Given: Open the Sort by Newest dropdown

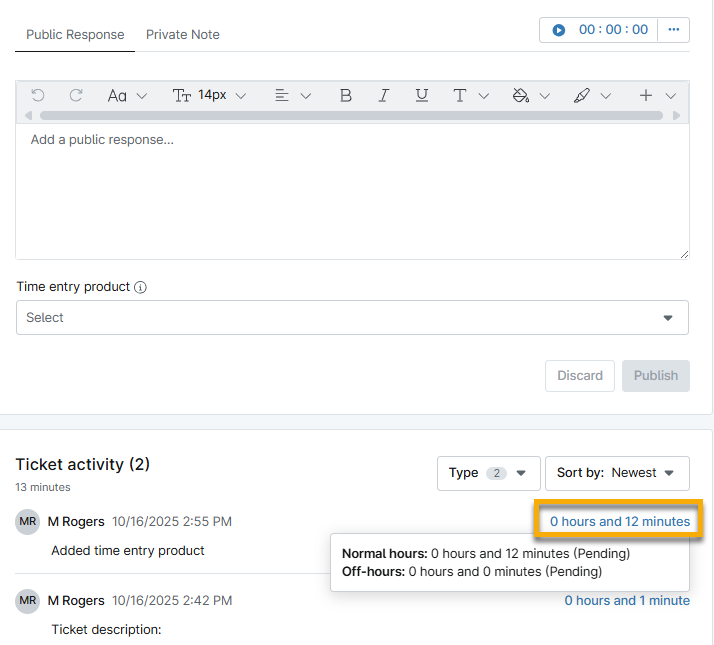Looking at the screenshot, I should [x=616, y=473].
